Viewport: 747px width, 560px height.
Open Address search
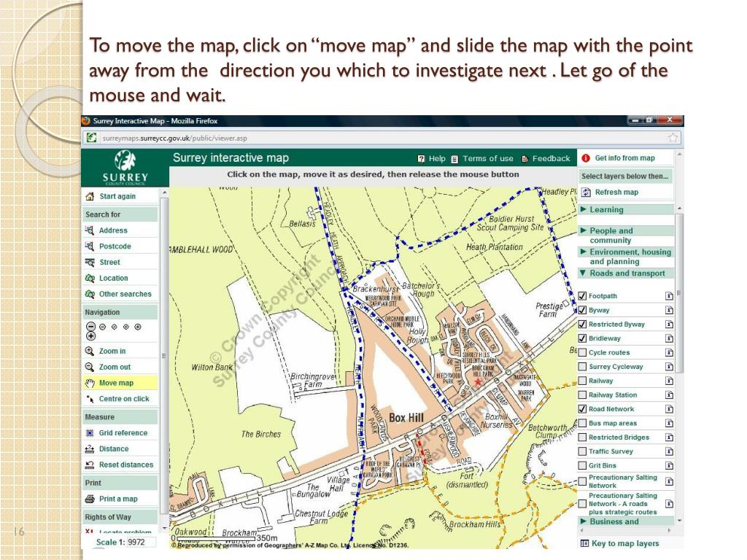tap(113, 230)
